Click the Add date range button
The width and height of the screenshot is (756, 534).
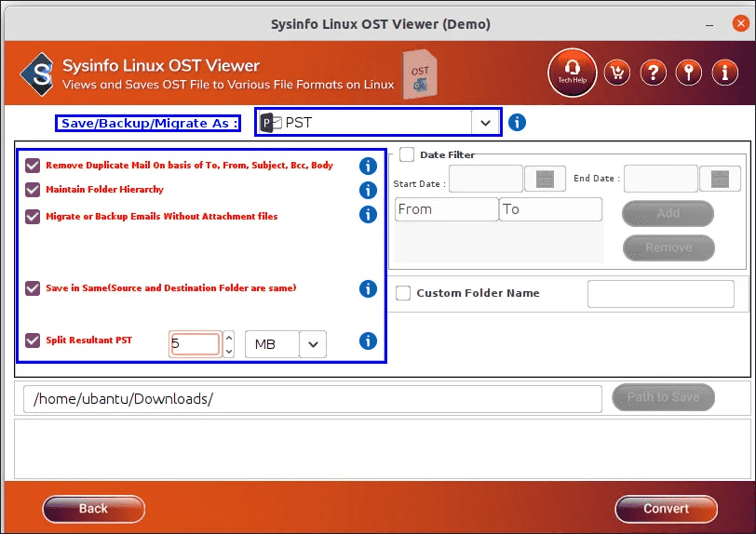(x=668, y=213)
